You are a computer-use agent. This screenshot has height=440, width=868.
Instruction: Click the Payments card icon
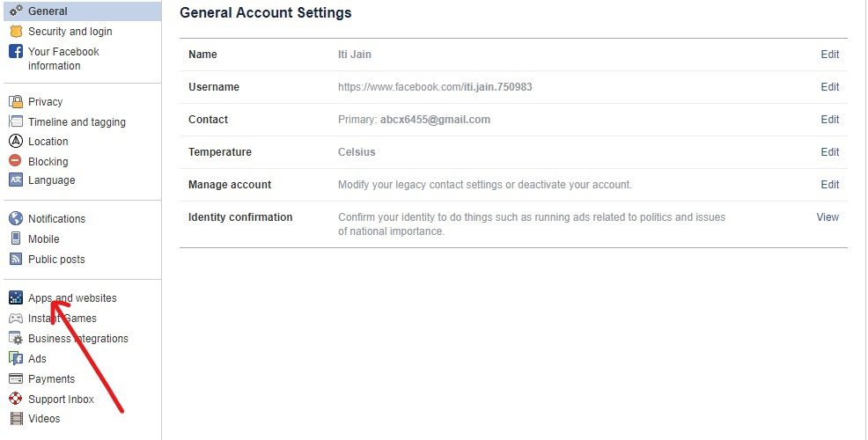[16, 378]
